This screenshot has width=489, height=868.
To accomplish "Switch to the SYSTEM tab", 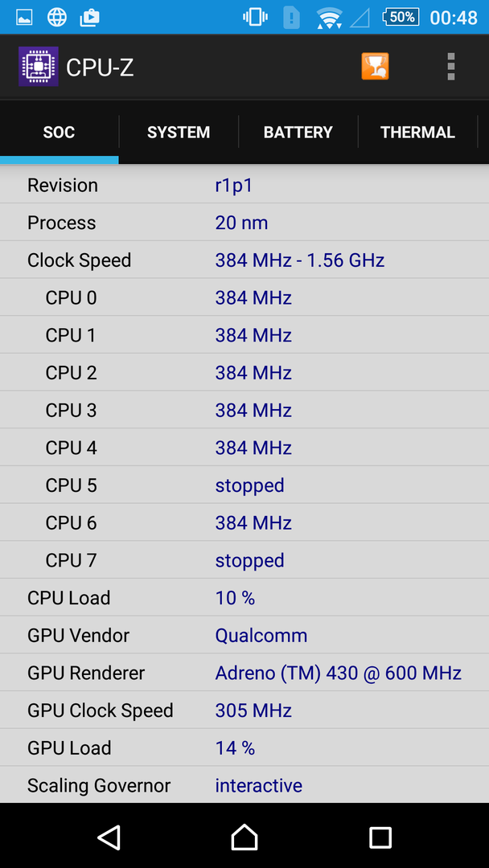I will 179,133.
